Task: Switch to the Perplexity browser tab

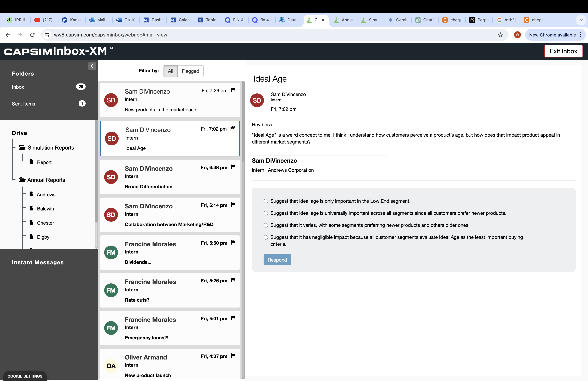Action: 479,20
